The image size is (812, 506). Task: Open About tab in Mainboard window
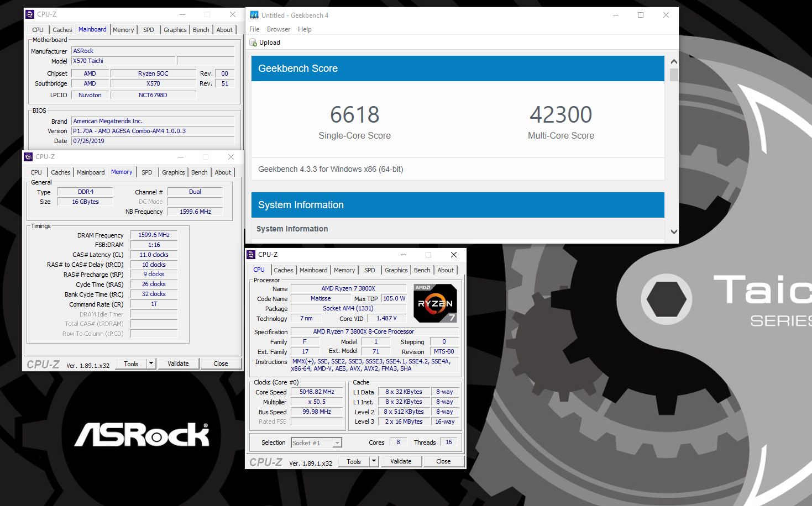click(x=224, y=30)
